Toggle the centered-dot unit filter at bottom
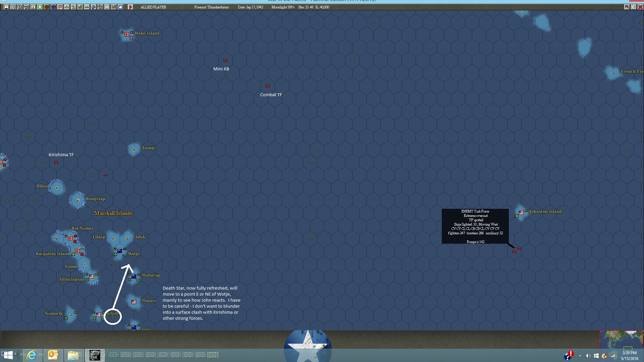This screenshot has width=644, height=362. click(114, 355)
